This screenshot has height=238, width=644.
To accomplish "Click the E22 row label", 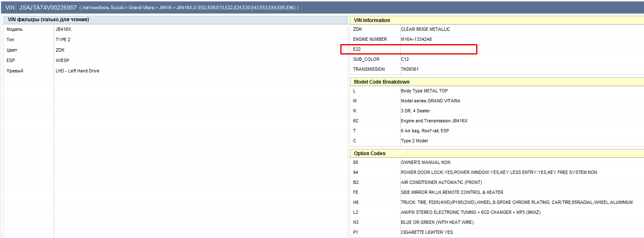I will tap(357, 50).
